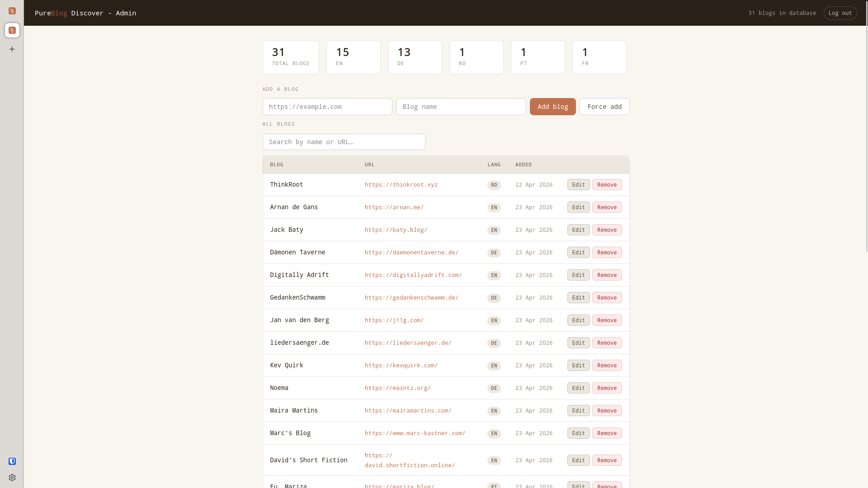Open the Bitwarden shield extension icon
The width and height of the screenshot is (868, 488).
[x=12, y=461]
